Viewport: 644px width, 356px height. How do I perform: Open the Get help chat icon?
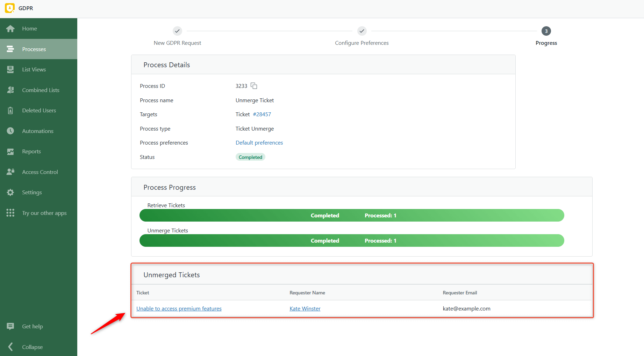pos(10,326)
